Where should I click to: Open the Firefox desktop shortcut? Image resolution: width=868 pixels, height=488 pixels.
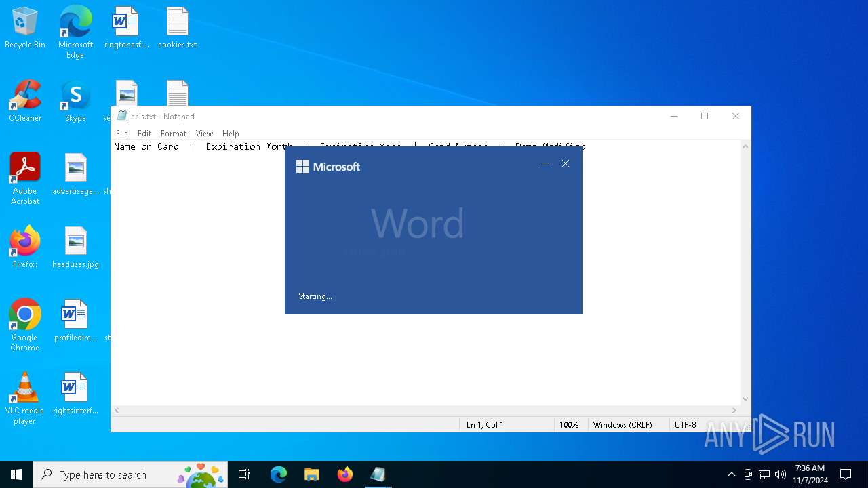[x=25, y=248]
